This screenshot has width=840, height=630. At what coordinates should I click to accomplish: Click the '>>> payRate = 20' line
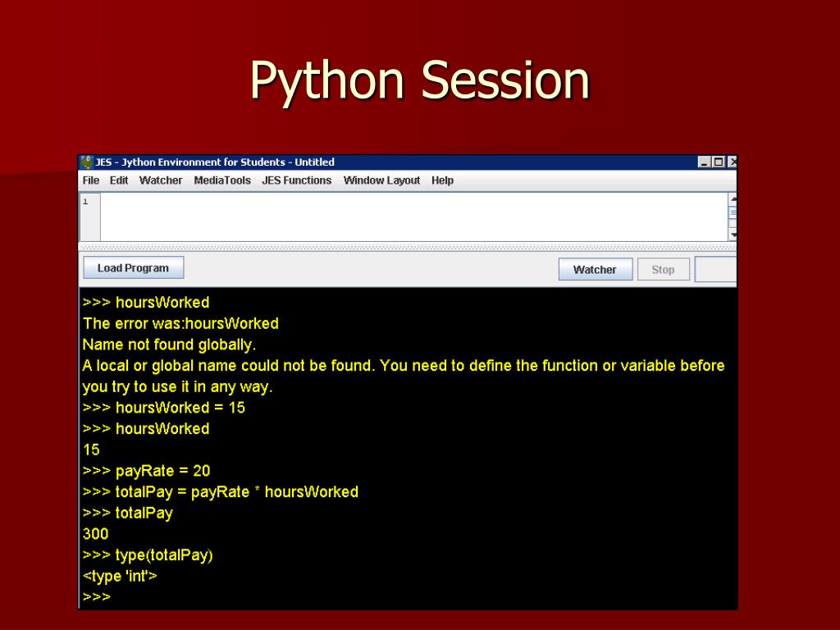[146, 471]
